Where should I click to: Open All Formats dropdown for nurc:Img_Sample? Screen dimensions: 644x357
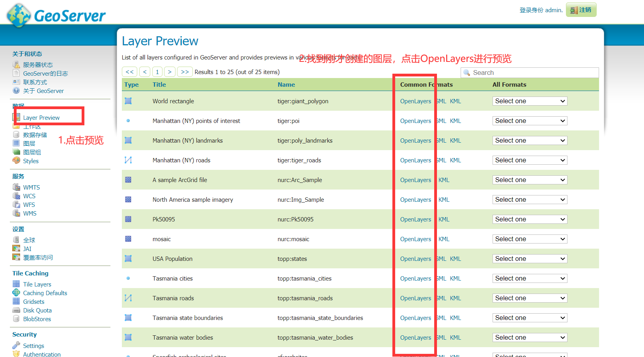click(530, 199)
